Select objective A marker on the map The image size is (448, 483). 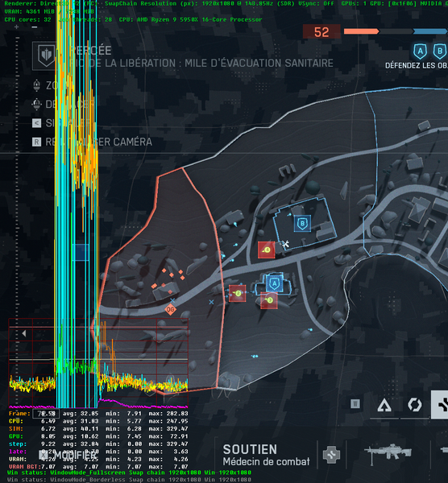274,283
